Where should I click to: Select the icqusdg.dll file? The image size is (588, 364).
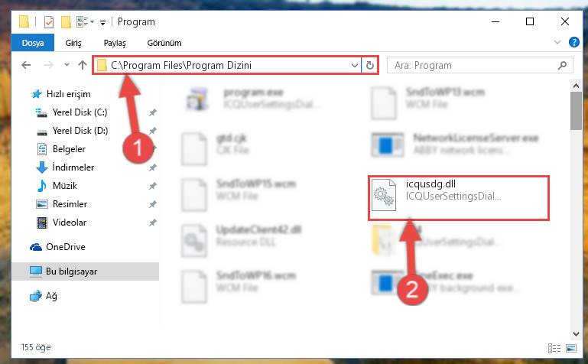458,197
